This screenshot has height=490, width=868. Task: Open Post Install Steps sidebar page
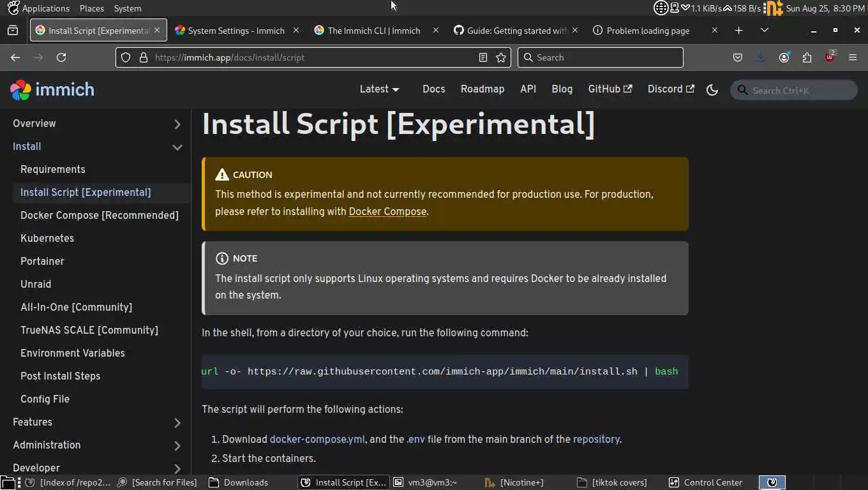pos(61,376)
